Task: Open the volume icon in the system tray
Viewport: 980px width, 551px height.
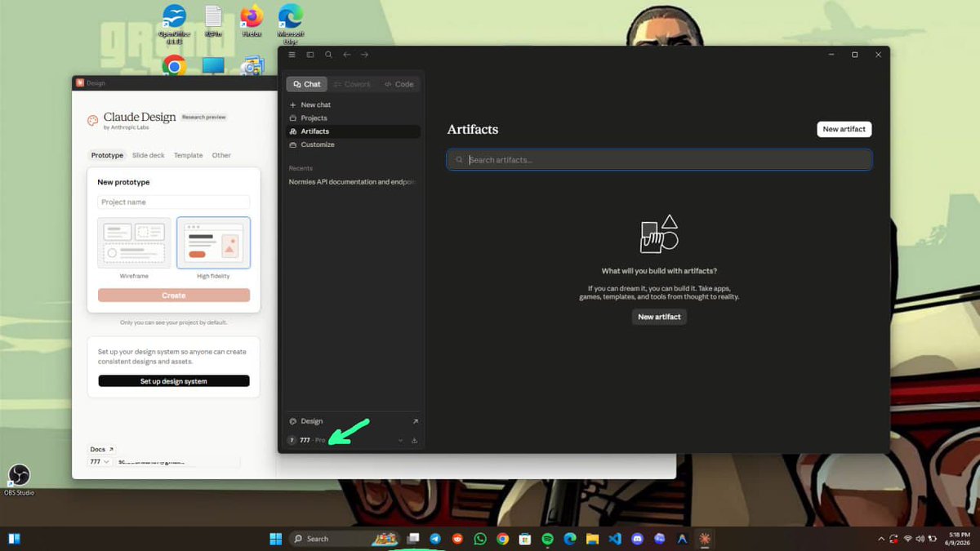Action: pyautogui.click(x=920, y=539)
